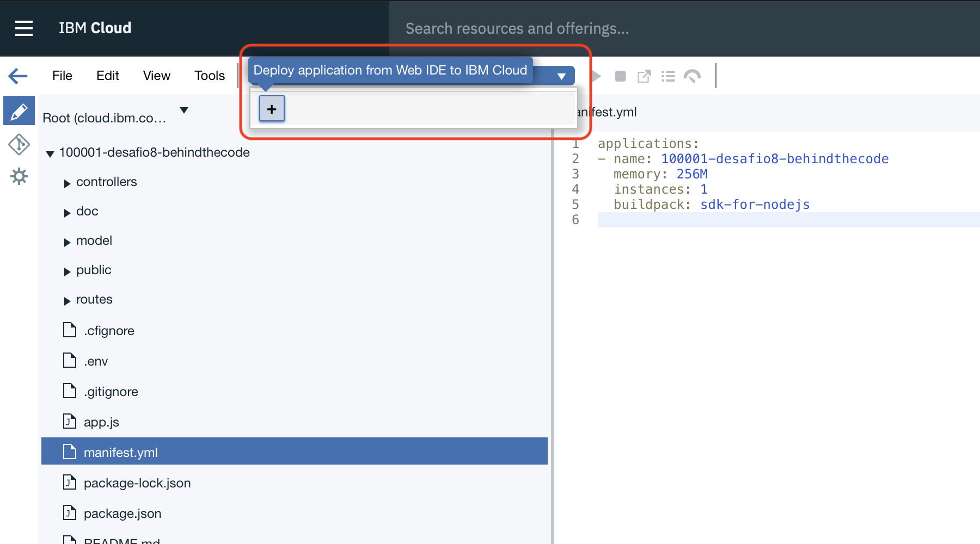Click the dashboard gauge icon
The image size is (980, 544).
[692, 76]
